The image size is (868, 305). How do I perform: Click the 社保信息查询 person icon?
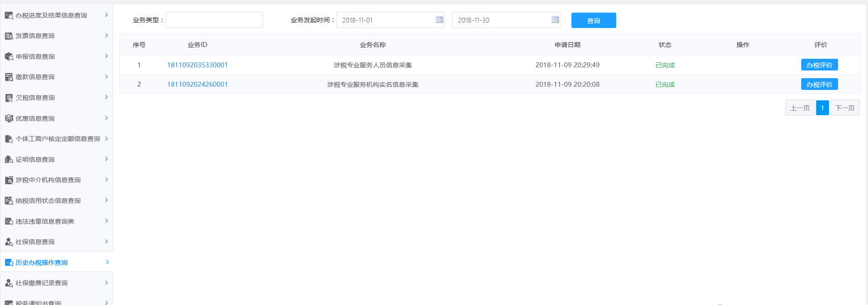[9, 242]
